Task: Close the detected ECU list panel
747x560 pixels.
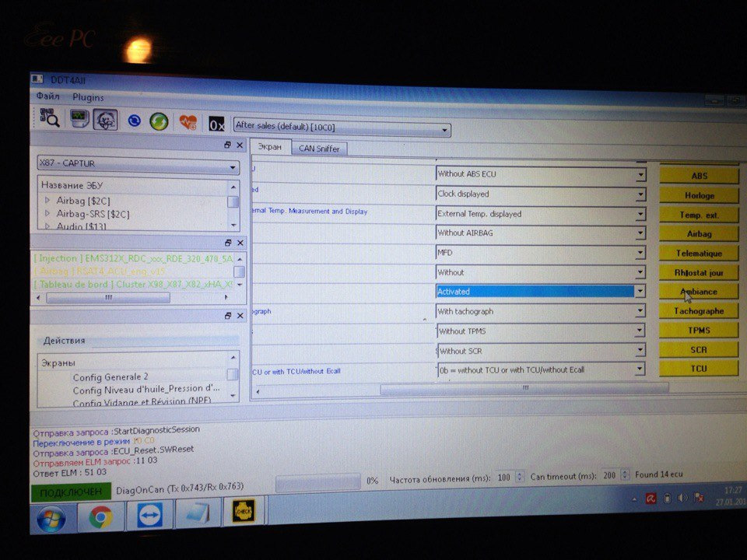Action: click(240, 243)
